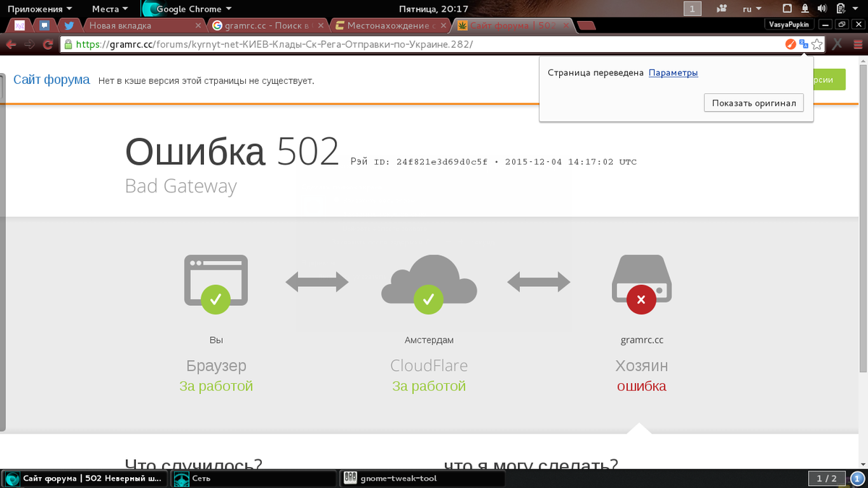
Task: Click the Сайт форума link
Action: coord(51,80)
